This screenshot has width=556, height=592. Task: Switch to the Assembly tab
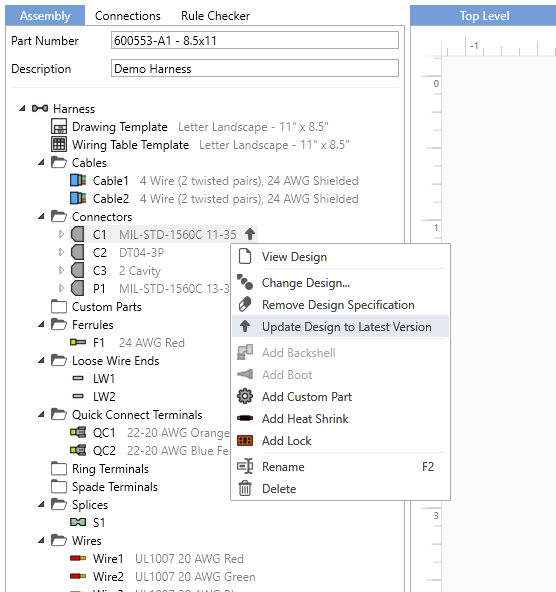[x=45, y=15]
